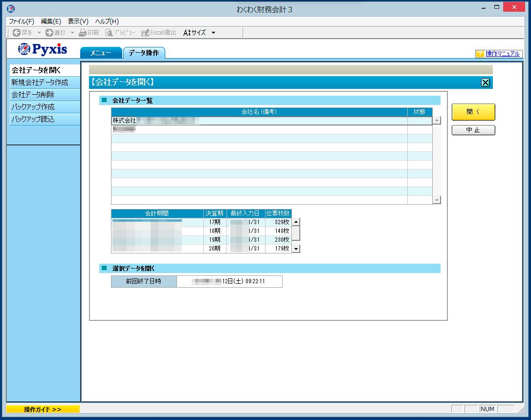The width and height of the screenshot is (531, 420).
Task: Click the 状態 column header
Action: (x=420, y=112)
